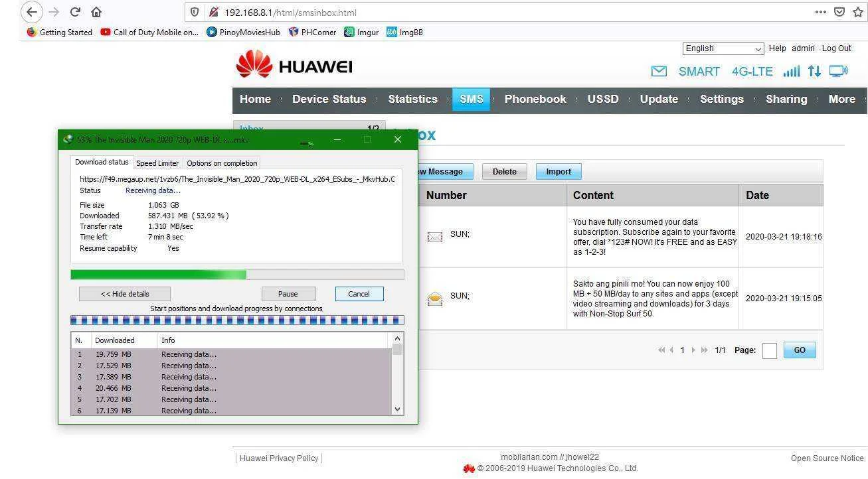
Task: Select the SMS tab
Action: point(471,99)
